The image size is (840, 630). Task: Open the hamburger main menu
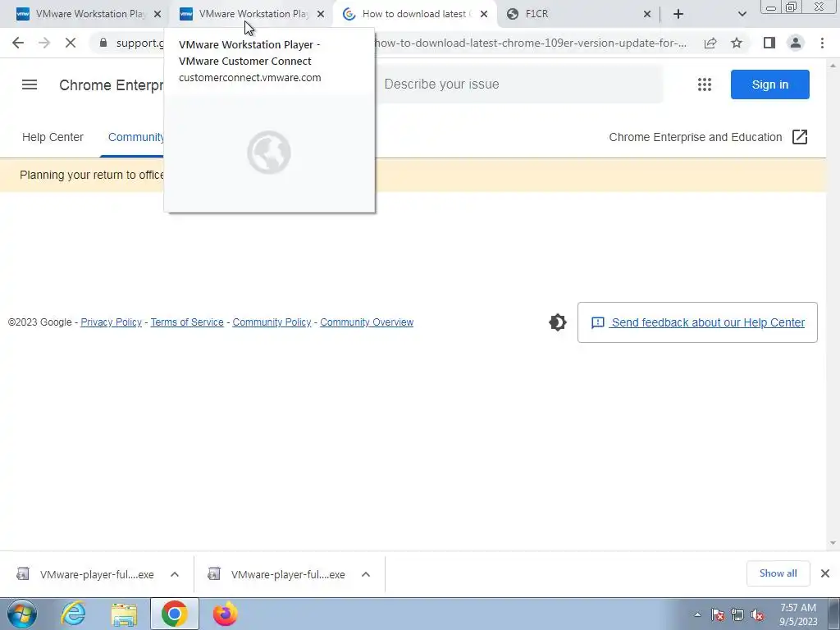coord(30,84)
